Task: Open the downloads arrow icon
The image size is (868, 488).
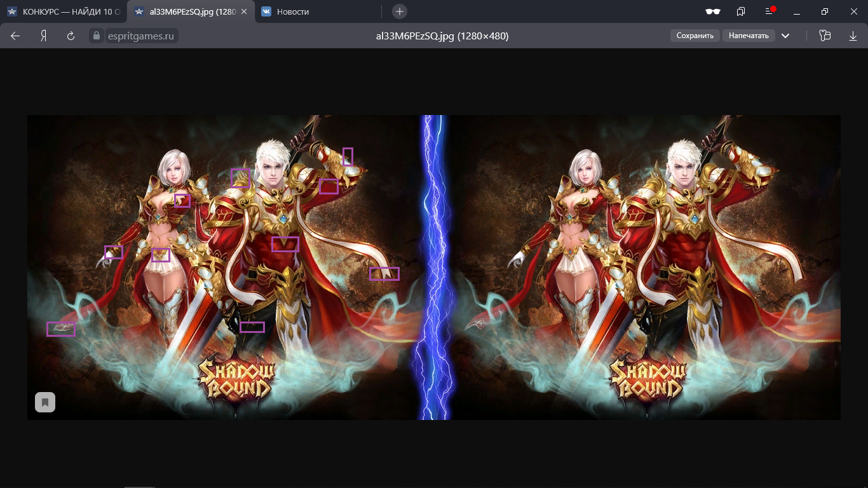Action: tap(853, 36)
